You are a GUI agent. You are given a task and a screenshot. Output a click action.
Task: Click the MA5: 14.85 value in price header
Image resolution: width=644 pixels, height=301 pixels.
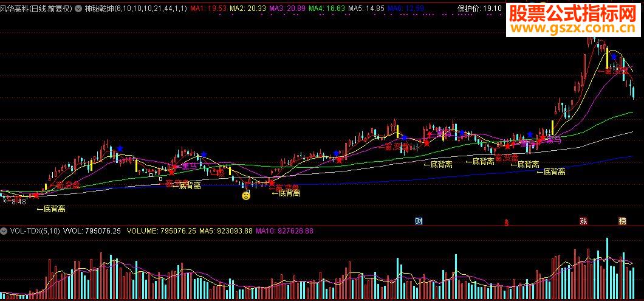click(366, 9)
